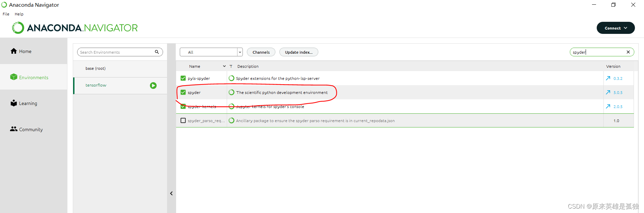The height and width of the screenshot is (213, 644).
Task: Click the Home house icon
Action: click(x=14, y=51)
